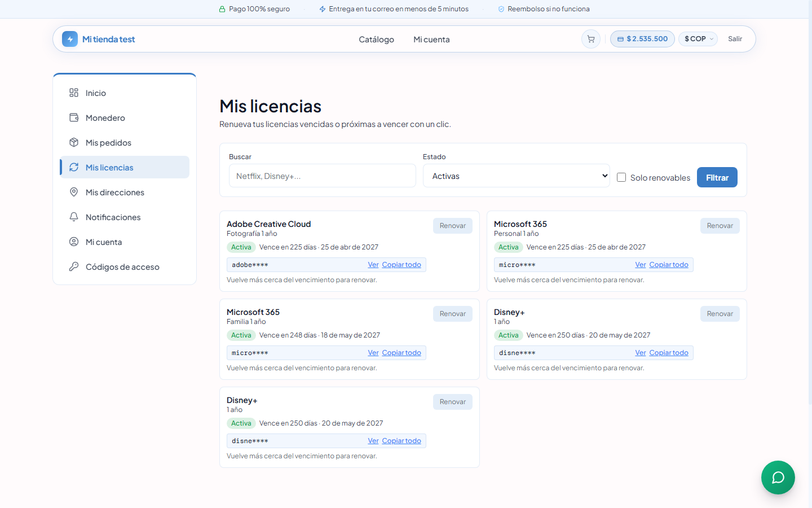The width and height of the screenshot is (812, 508).
Task: Click the Mis licencias refresh icon
Action: [74, 167]
